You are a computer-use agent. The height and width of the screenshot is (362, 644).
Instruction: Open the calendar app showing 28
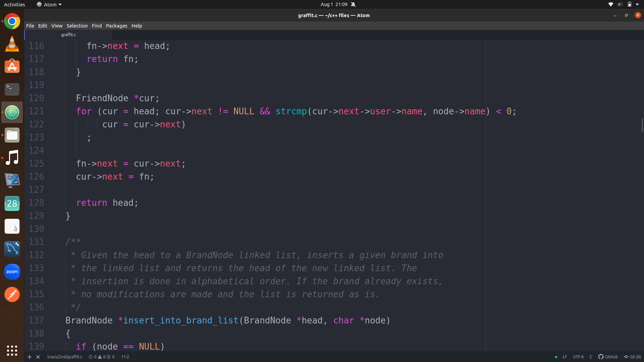pos(12,203)
